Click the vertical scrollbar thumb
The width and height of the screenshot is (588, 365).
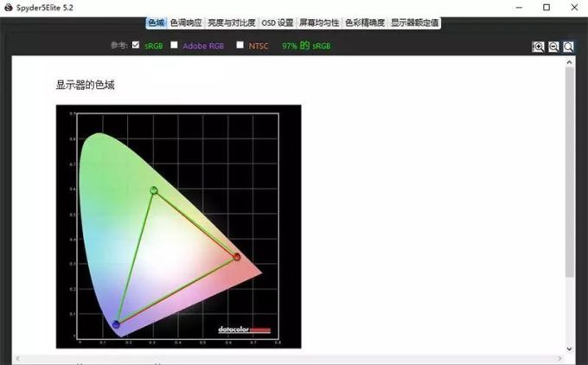coord(570,172)
